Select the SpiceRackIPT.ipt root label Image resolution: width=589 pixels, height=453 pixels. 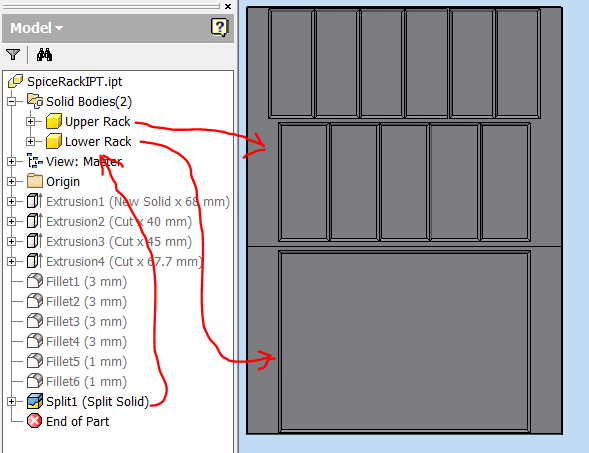tap(74, 82)
